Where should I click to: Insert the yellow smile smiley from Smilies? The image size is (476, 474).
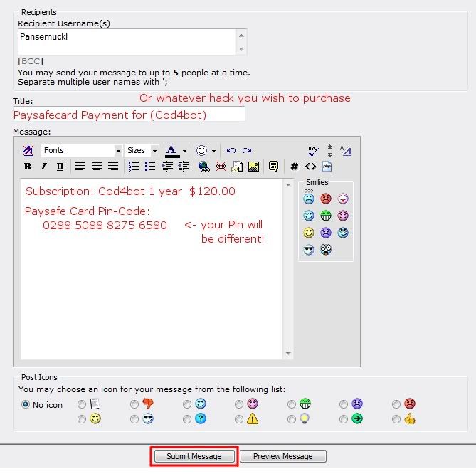pyautogui.click(x=309, y=233)
